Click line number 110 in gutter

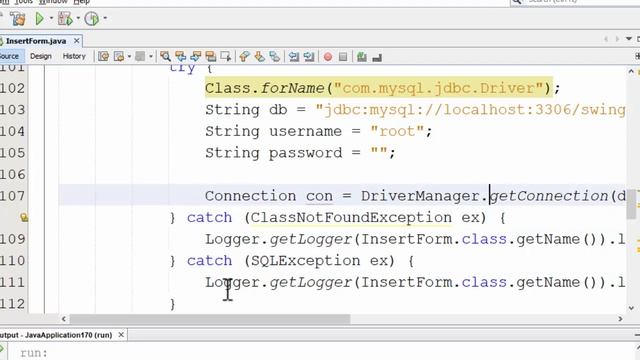point(12,261)
